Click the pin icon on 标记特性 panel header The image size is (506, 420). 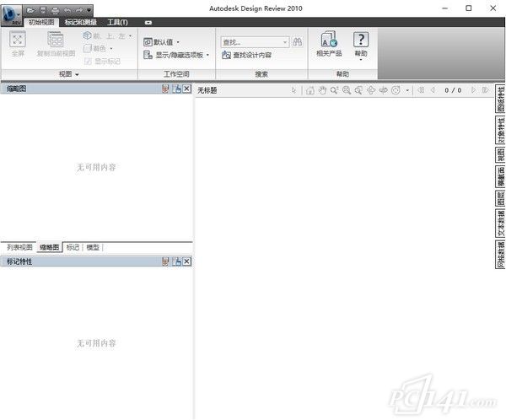coord(165,261)
